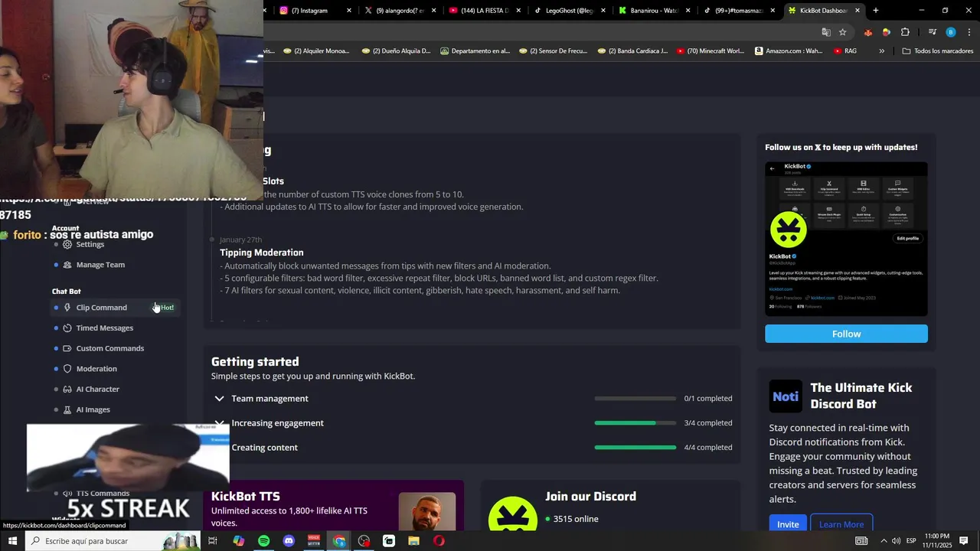This screenshot has height=551, width=980.
Task: Open File Explorer from the taskbar
Action: [x=413, y=541]
